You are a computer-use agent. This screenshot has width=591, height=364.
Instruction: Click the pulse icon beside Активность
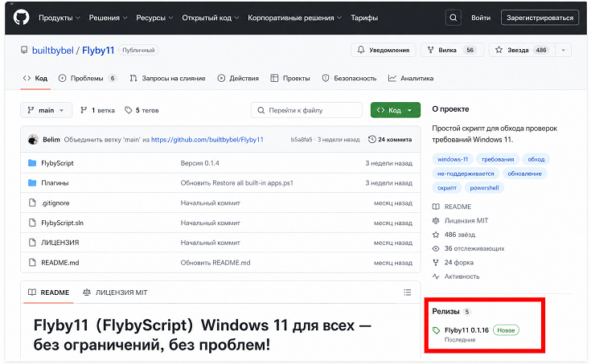pos(436,276)
